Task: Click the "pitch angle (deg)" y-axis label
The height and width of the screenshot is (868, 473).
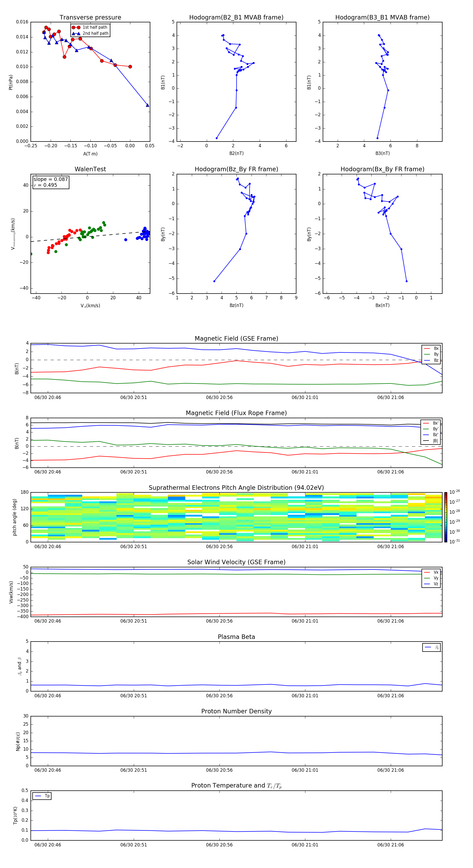Action: (14, 517)
